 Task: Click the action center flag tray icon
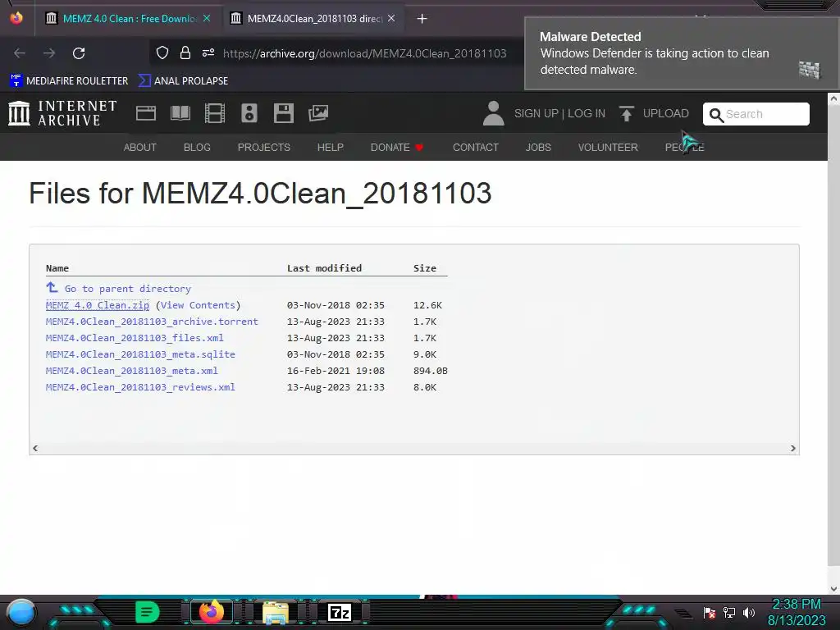point(710,612)
